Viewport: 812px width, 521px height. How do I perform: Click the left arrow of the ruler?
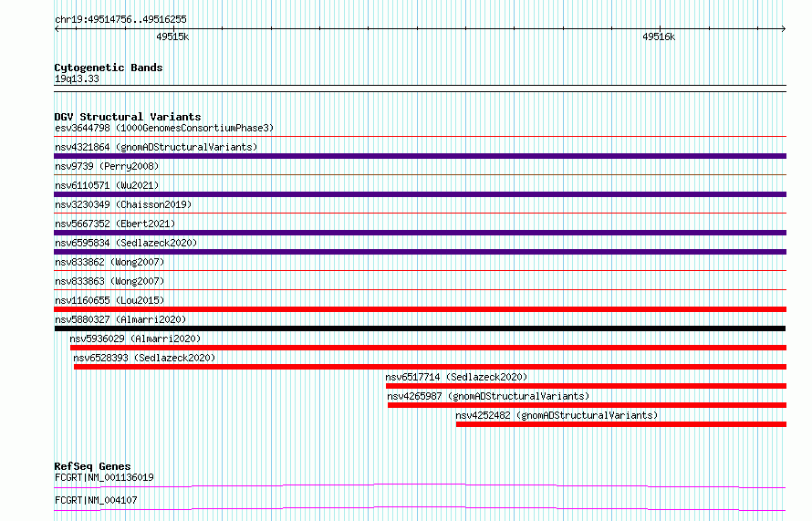click(x=57, y=29)
